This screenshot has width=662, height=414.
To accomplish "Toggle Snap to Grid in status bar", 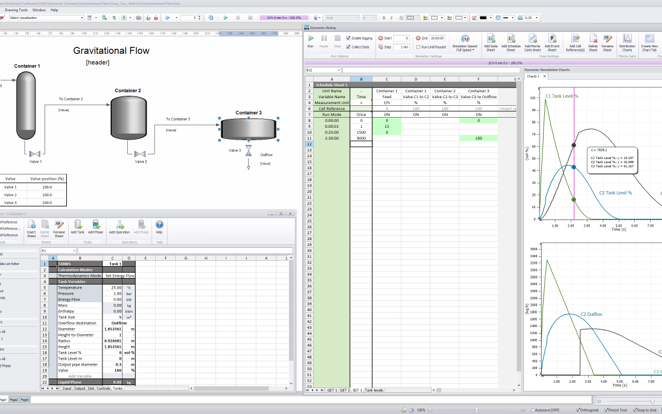I will tap(645, 410).
